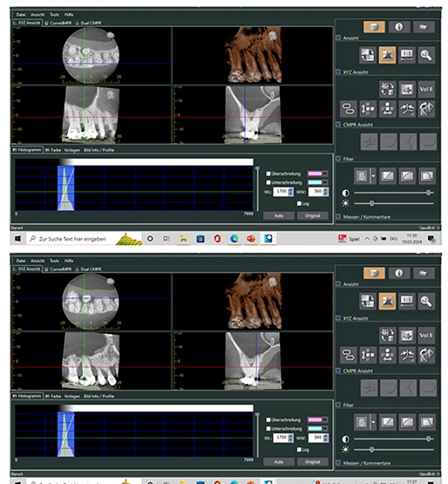Toggle the Log checkbox in upper window

[x=299, y=203]
